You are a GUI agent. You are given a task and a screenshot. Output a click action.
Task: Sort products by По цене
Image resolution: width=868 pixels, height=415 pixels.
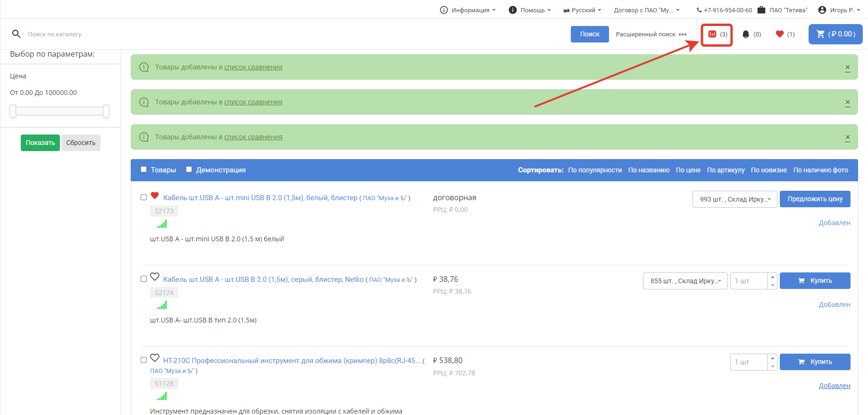click(x=688, y=170)
